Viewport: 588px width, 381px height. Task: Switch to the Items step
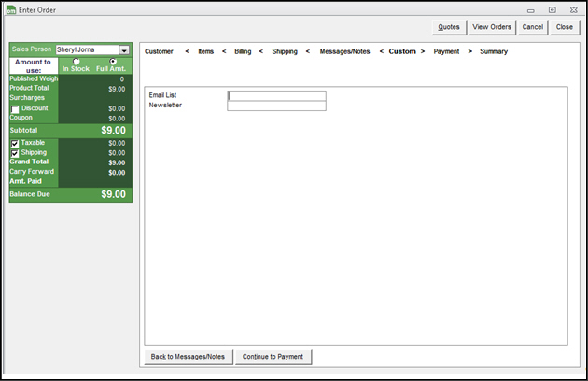point(206,51)
